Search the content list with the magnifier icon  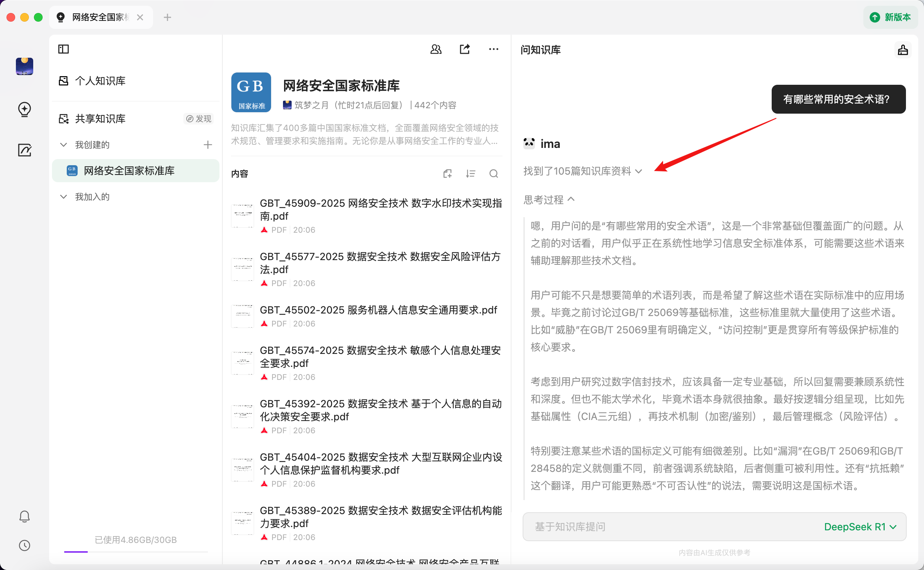(493, 174)
